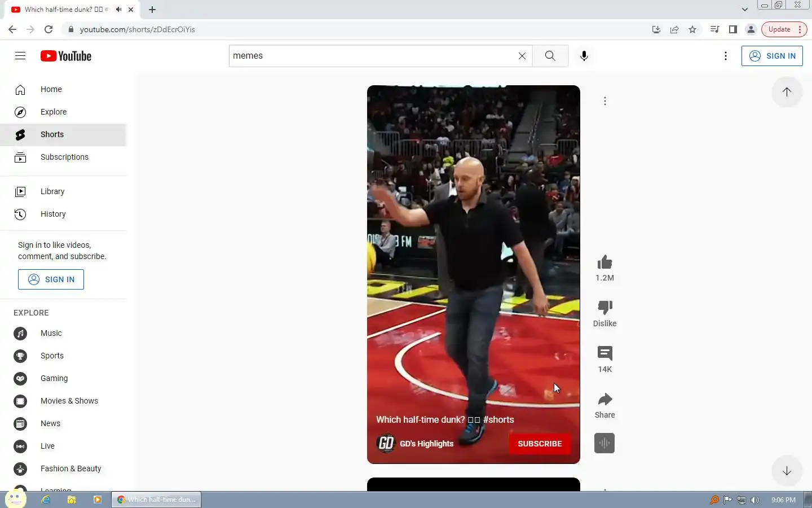Subscribe to GD's Highlights

[540, 444]
